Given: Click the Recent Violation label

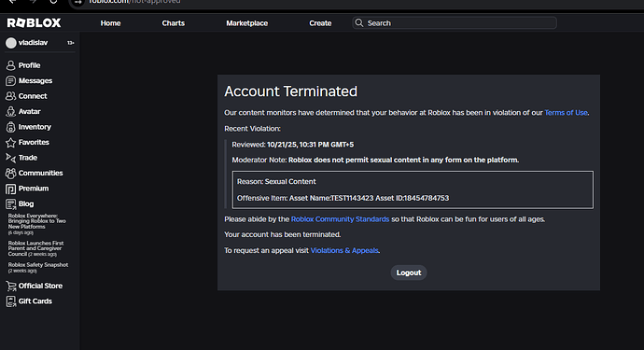Looking at the screenshot, I should point(252,129).
